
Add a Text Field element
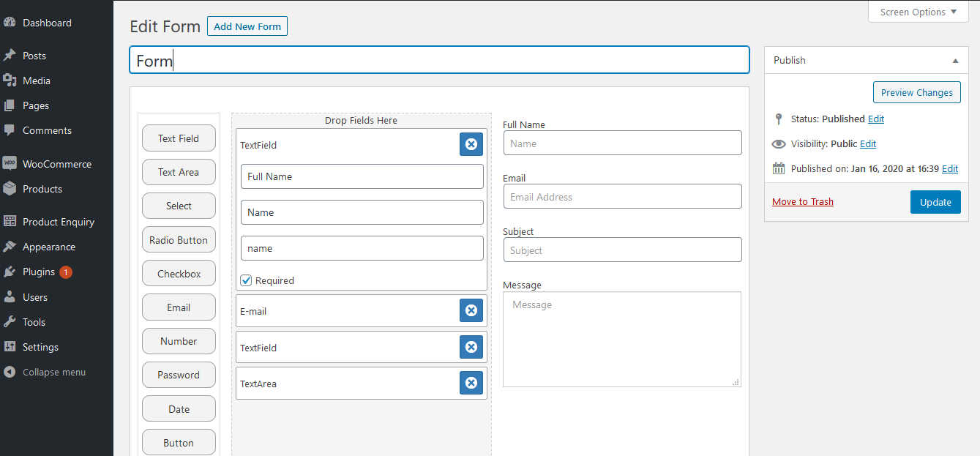point(179,138)
